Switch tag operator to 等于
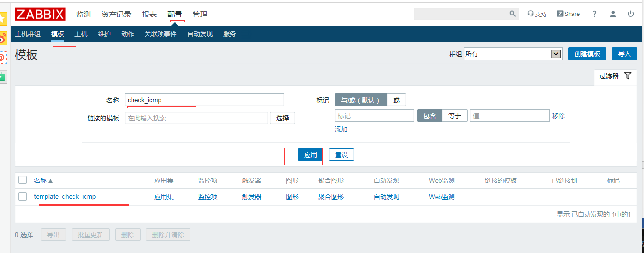The width and height of the screenshot is (644, 253). pos(454,116)
